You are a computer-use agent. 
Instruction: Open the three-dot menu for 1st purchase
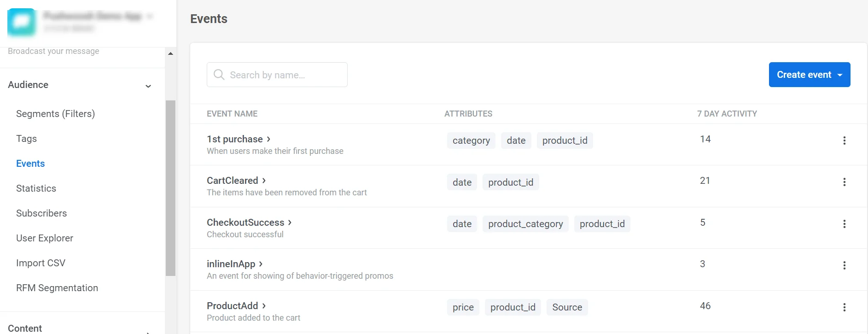click(x=844, y=141)
